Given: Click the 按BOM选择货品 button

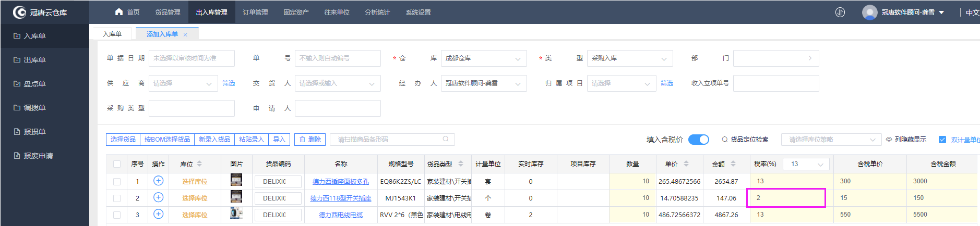Looking at the screenshot, I should 167,140.
